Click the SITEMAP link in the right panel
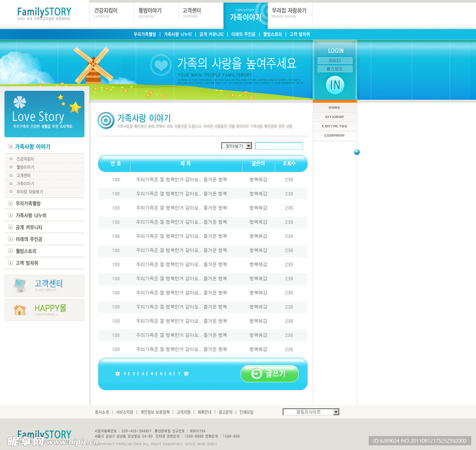 [334, 117]
